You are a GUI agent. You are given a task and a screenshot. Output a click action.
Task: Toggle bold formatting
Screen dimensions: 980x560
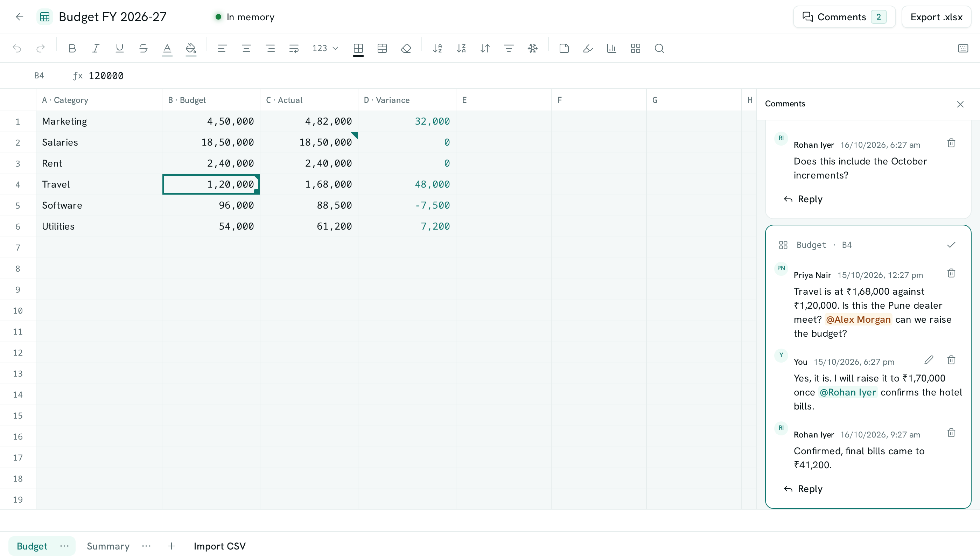[72, 48]
